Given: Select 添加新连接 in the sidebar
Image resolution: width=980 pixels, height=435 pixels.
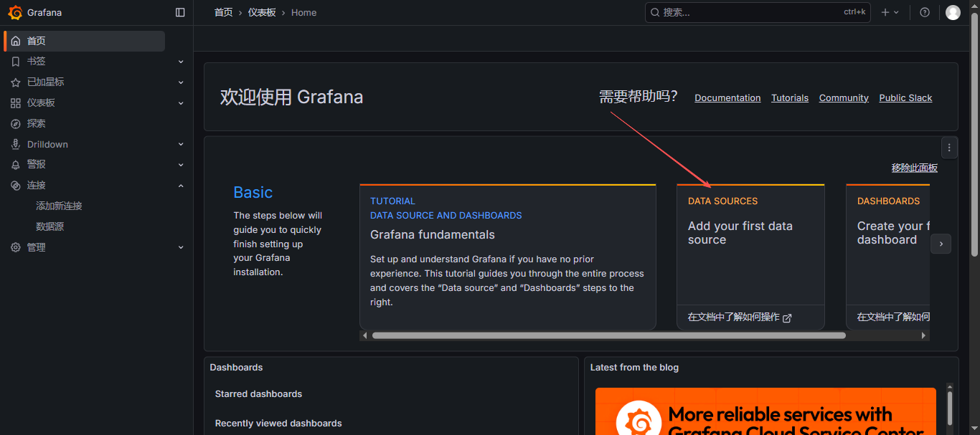Looking at the screenshot, I should 59,206.
